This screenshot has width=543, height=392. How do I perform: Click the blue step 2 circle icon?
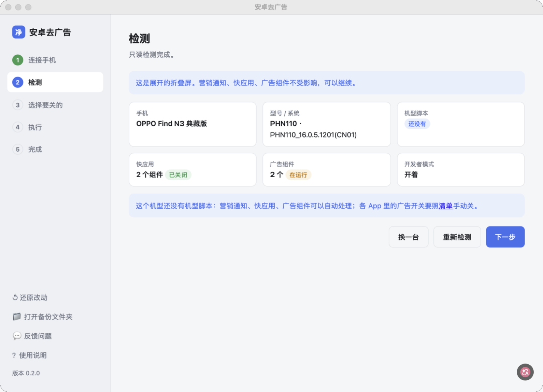[x=17, y=82]
